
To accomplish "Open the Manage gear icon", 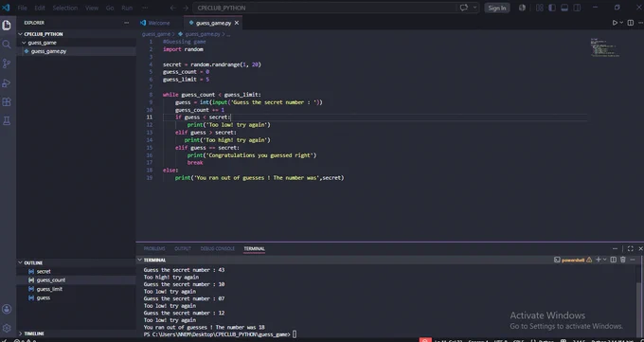I will (x=7, y=328).
